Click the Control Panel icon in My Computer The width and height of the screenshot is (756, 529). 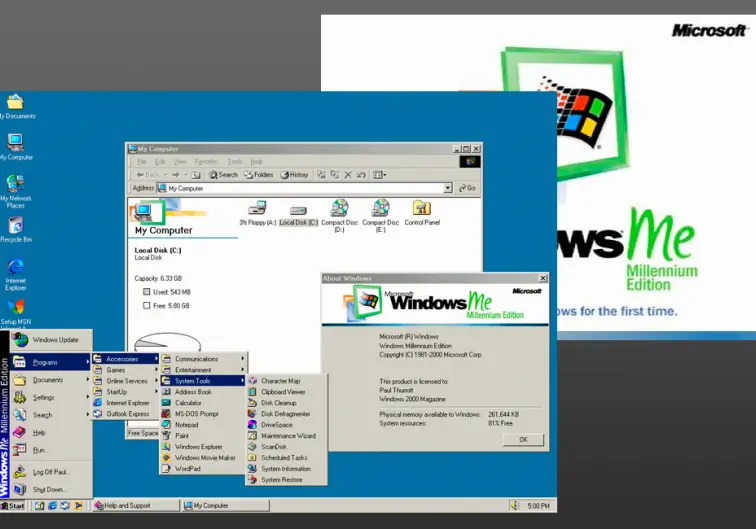pyautogui.click(x=421, y=210)
